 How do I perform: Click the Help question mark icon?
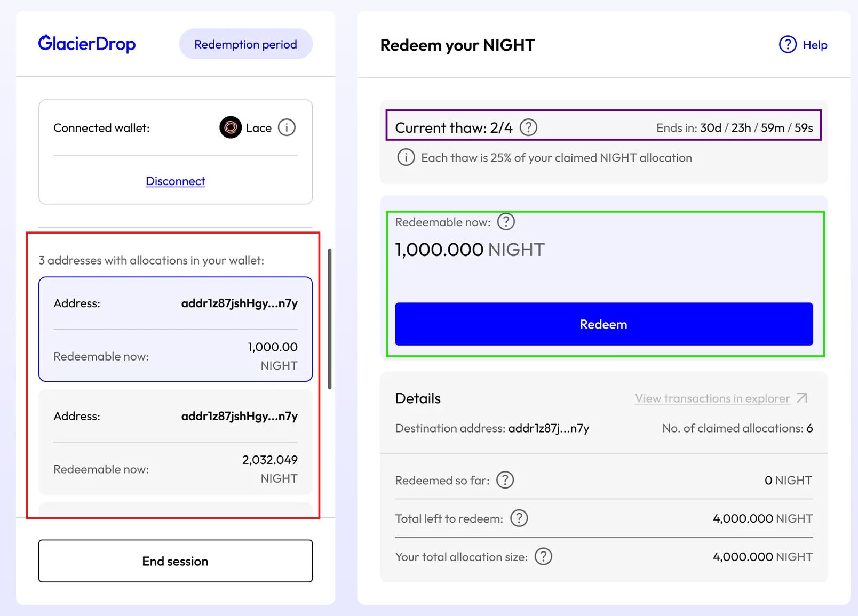(x=788, y=45)
